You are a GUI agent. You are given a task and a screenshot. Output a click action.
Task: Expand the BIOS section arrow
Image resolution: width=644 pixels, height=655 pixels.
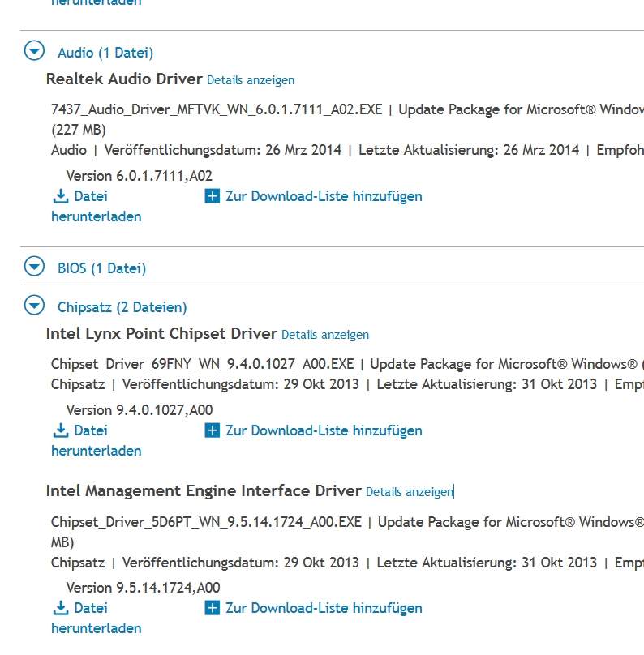point(34,267)
